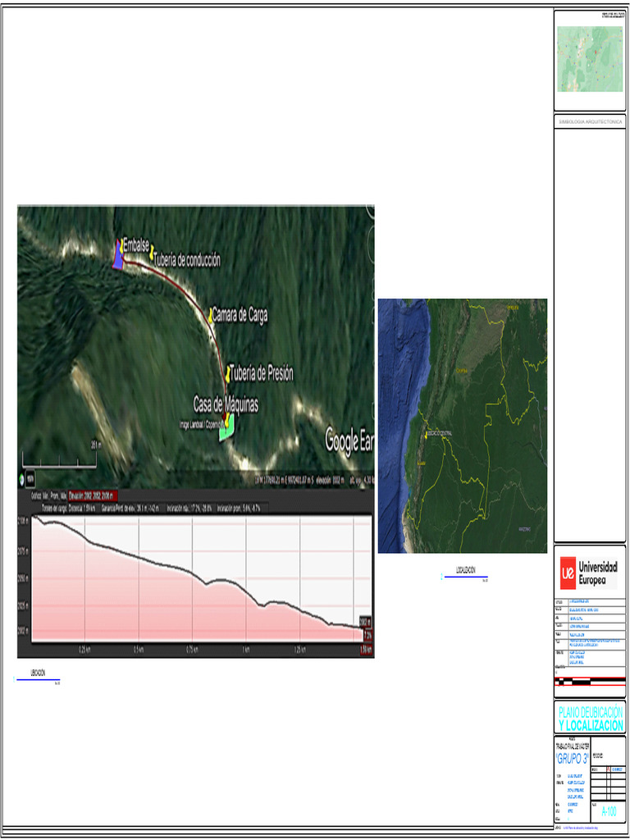
Task: Click the Google Earth watermark logo
Action: point(349,440)
